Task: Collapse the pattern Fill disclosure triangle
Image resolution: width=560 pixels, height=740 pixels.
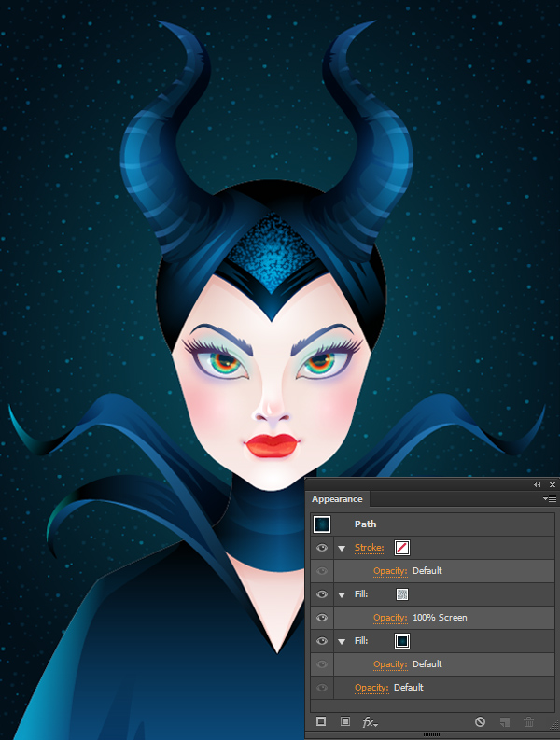Action: tap(342, 595)
